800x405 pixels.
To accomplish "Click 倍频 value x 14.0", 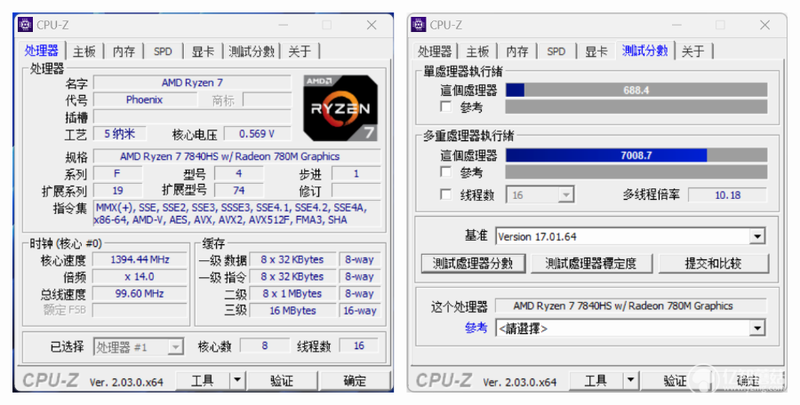I will (140, 276).
